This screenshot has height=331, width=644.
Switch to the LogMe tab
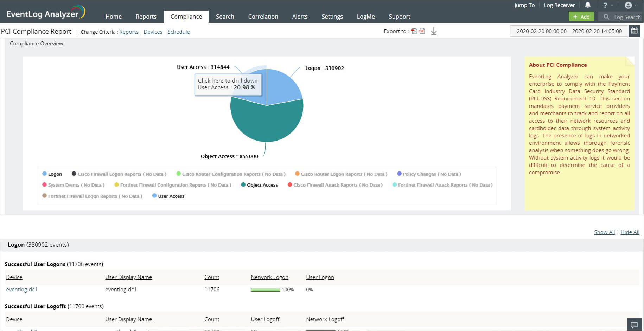click(366, 17)
